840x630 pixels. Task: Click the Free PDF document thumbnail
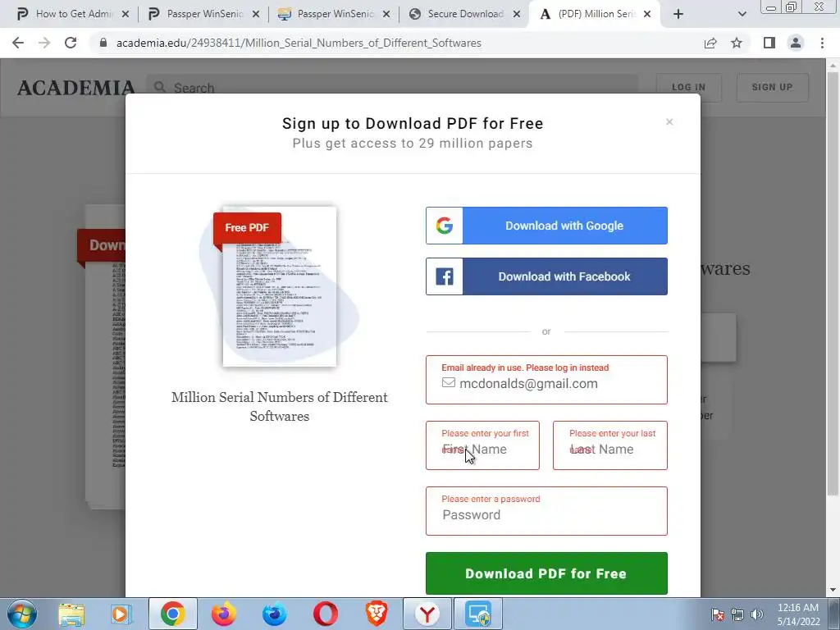279,286
